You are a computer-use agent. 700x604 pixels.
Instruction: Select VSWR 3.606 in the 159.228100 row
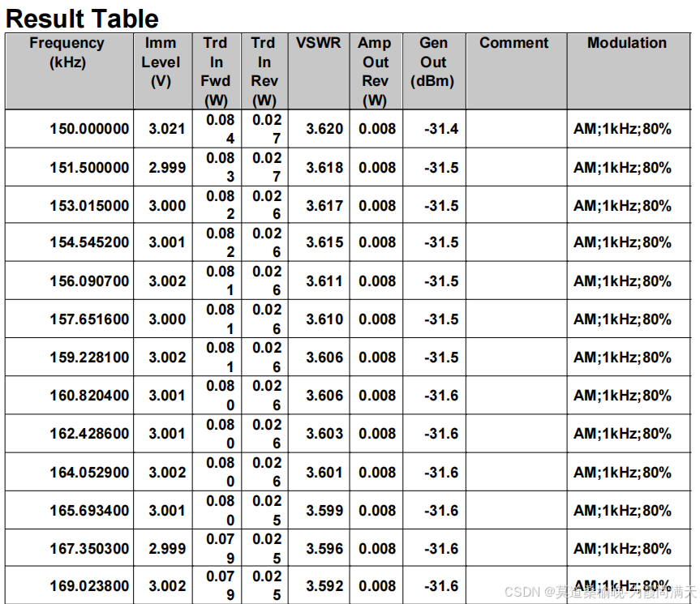tap(324, 358)
